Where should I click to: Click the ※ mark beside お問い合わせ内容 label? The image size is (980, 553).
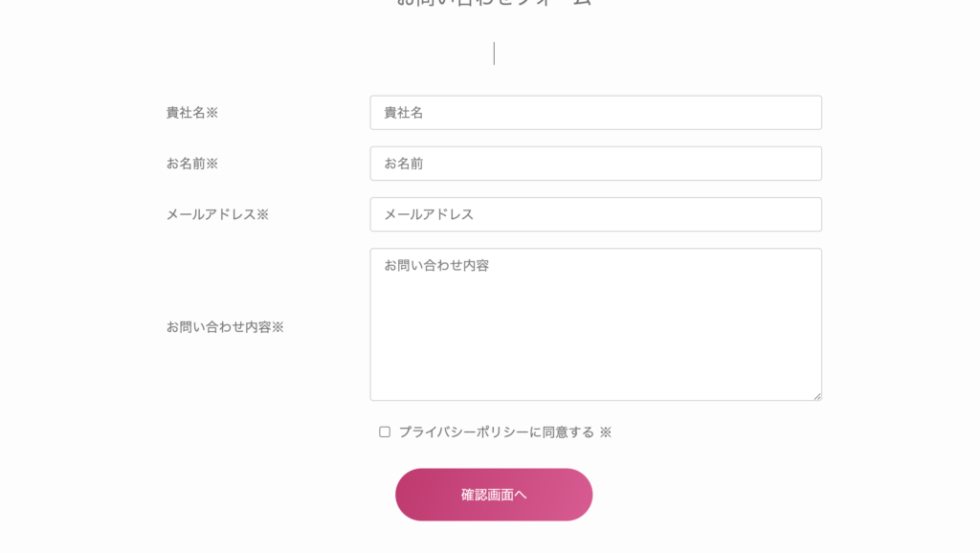pyautogui.click(x=278, y=327)
